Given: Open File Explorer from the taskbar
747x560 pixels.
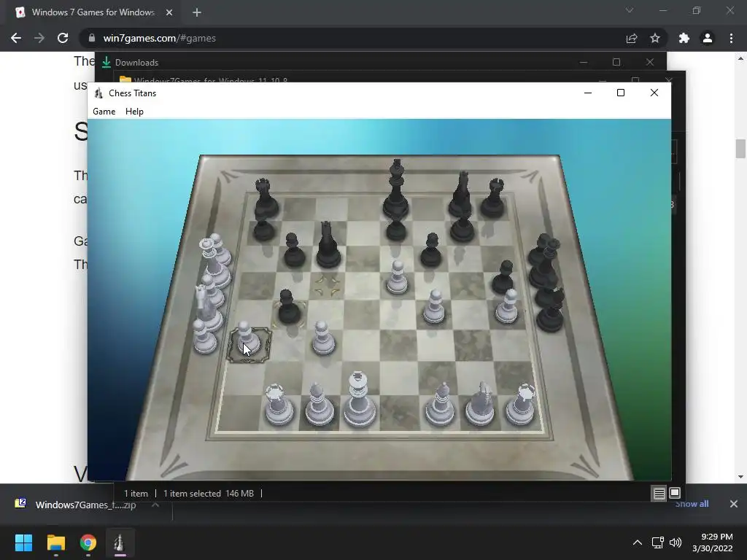Looking at the screenshot, I should click(55, 542).
